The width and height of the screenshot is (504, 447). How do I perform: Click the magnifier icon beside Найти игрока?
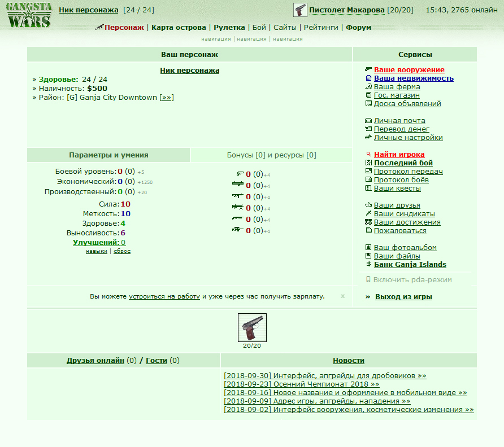point(368,155)
